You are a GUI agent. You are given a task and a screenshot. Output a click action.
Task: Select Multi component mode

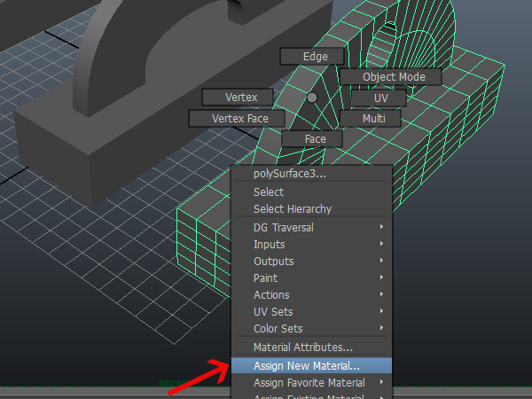coord(370,119)
